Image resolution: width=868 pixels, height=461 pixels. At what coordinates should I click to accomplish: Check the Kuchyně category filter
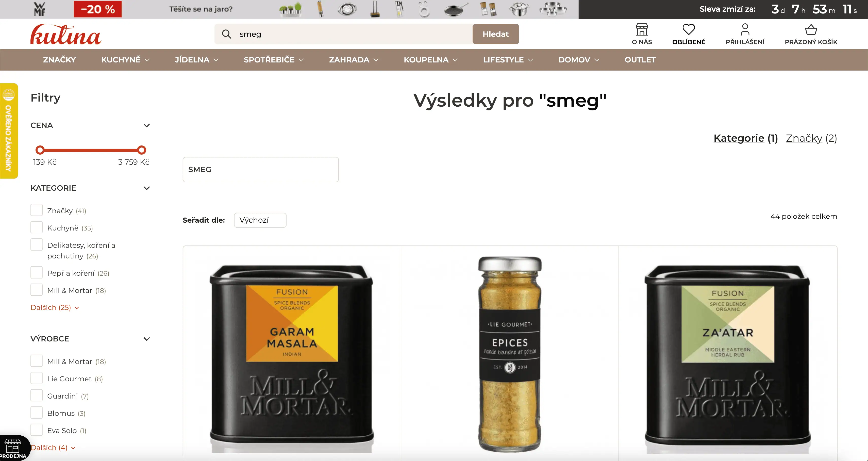point(36,227)
